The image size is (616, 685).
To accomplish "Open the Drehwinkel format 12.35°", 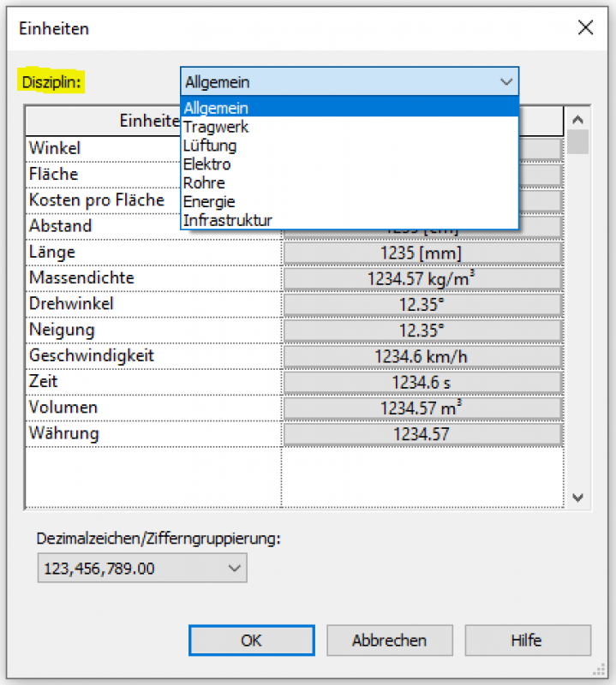I will coord(422,305).
